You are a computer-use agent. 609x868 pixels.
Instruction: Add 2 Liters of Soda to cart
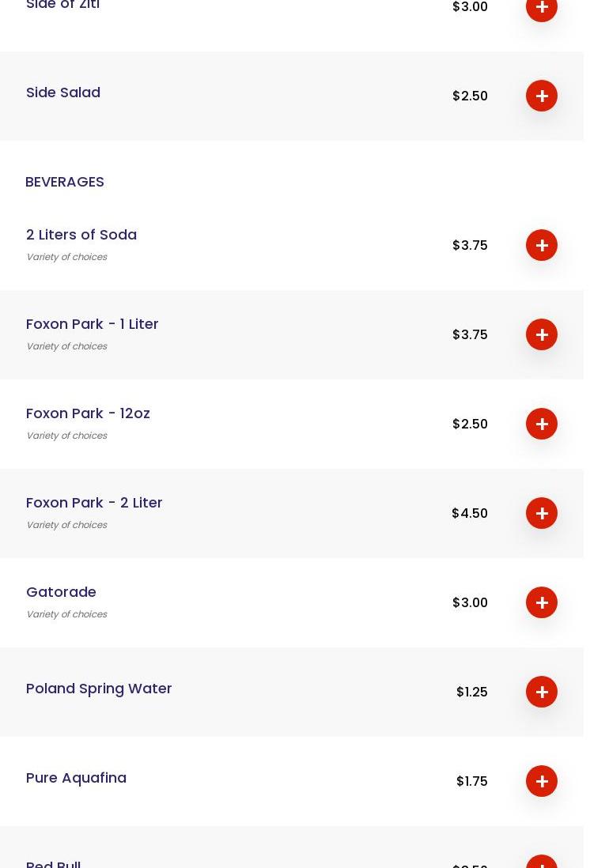click(x=541, y=245)
